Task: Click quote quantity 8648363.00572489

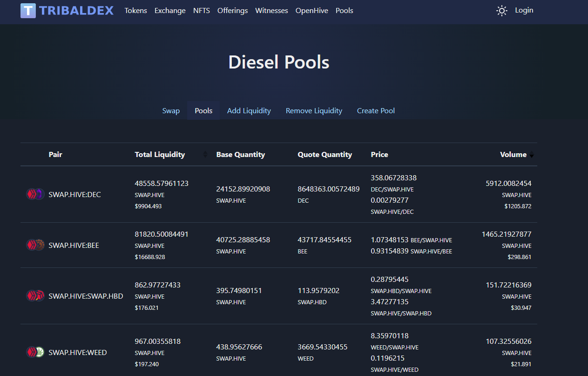Action: pos(329,189)
